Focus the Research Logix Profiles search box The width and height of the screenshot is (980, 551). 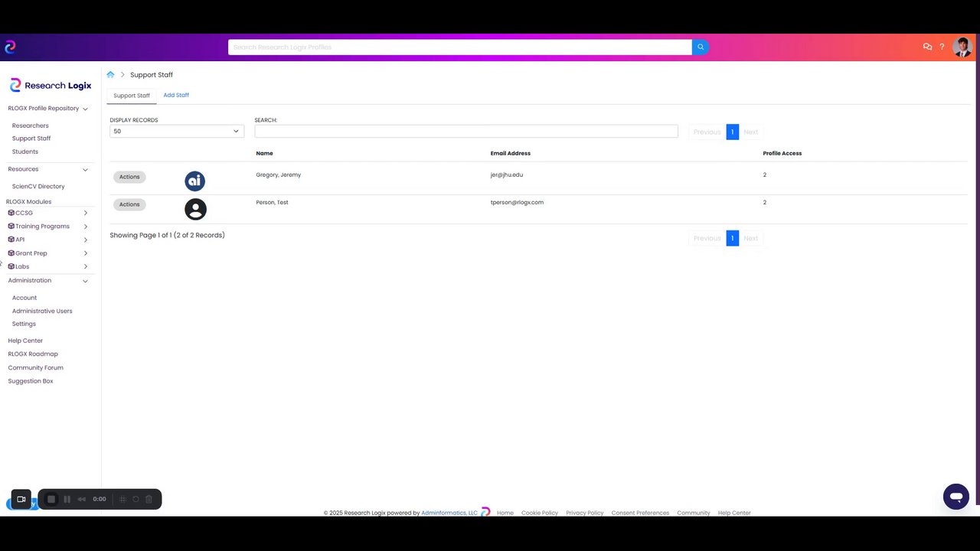tap(459, 47)
